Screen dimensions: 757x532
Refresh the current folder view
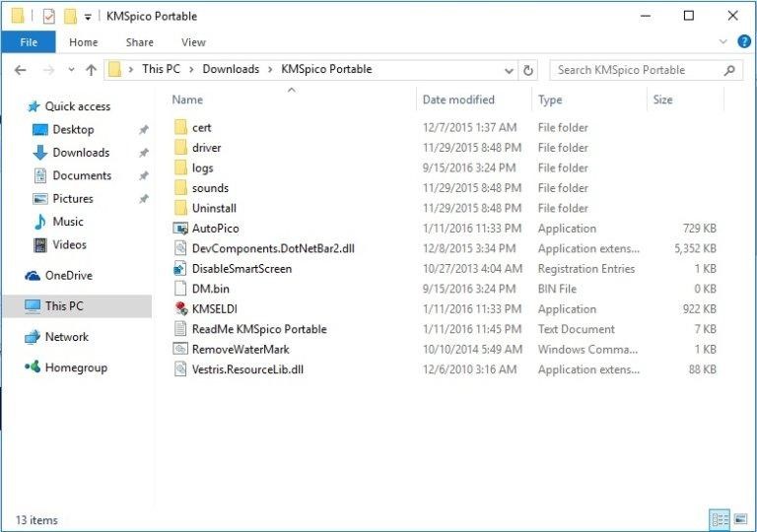coord(528,70)
